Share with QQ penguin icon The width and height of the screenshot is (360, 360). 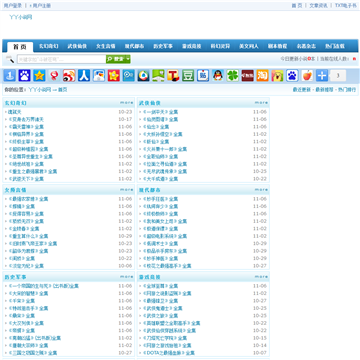coord(218,76)
